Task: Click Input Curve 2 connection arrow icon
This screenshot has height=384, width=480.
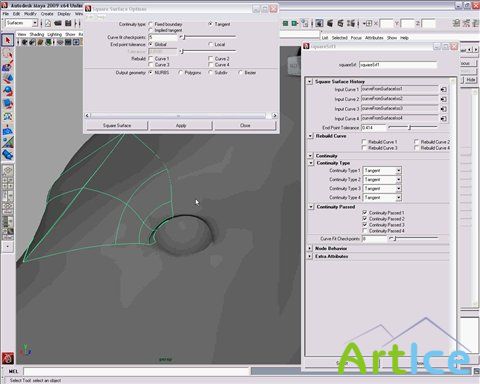Action: click(443, 99)
